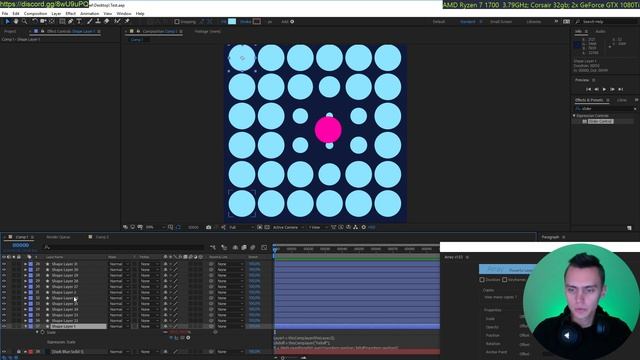
Task: Open the Active Camera view dropdown
Action: point(288,227)
